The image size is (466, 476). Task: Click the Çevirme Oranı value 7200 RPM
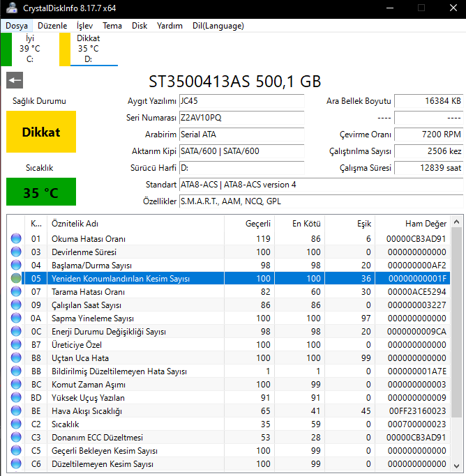428,135
